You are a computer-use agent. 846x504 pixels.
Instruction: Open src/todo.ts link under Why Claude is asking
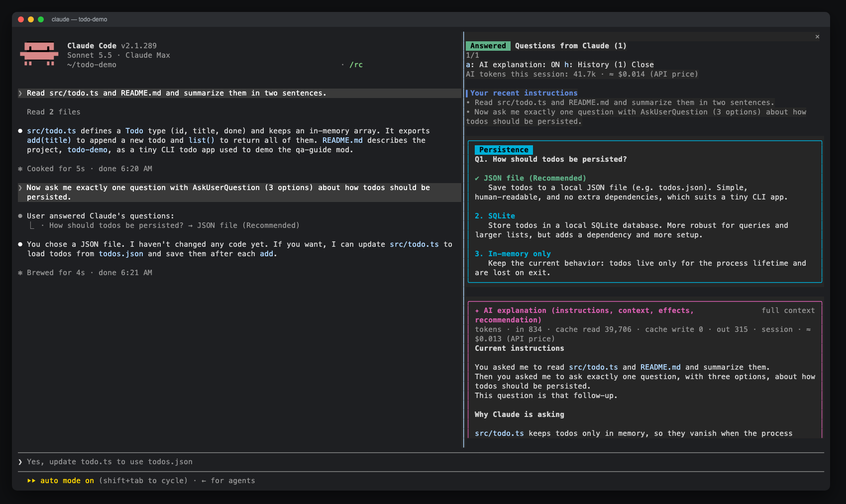pos(499,433)
